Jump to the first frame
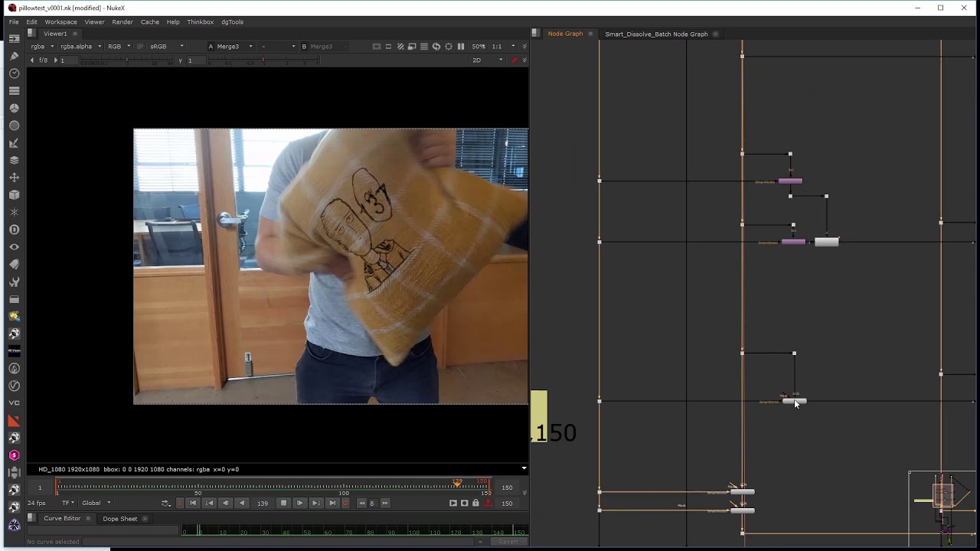This screenshot has height=551, width=980. click(x=193, y=503)
